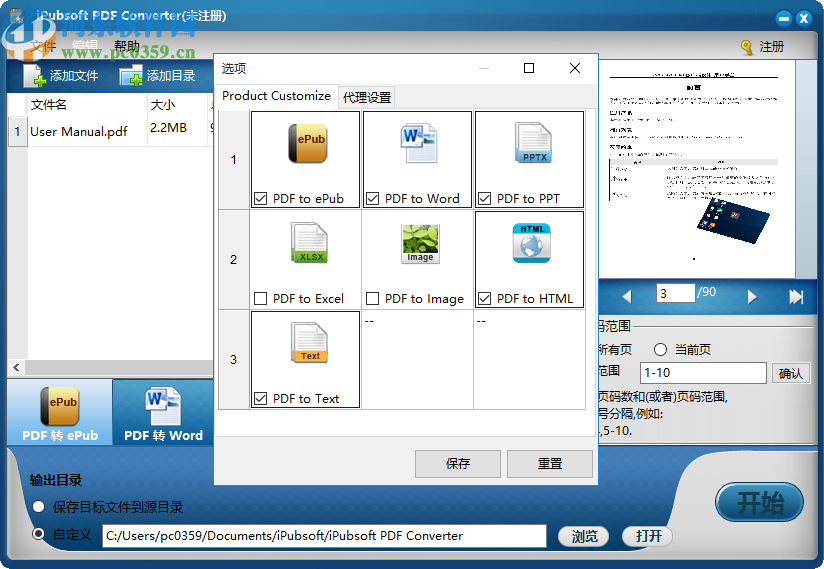Click row header 2 in options grid
The height and width of the screenshot is (569, 824).
click(x=233, y=260)
